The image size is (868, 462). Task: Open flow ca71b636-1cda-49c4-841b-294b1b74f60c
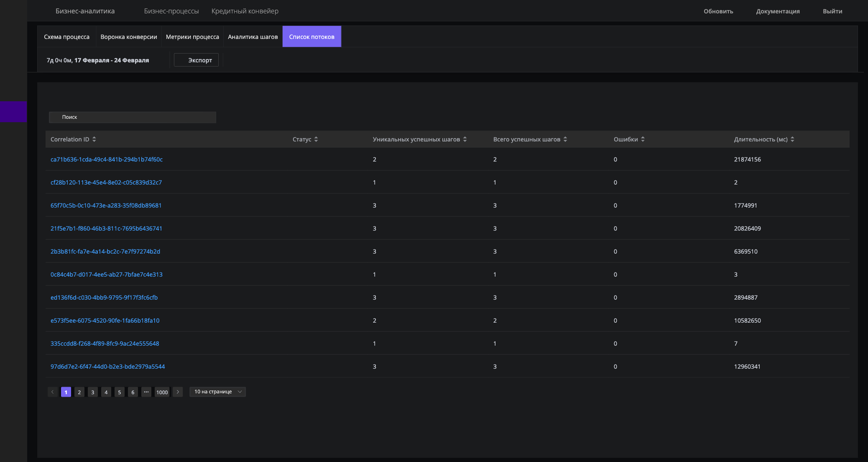(107, 159)
